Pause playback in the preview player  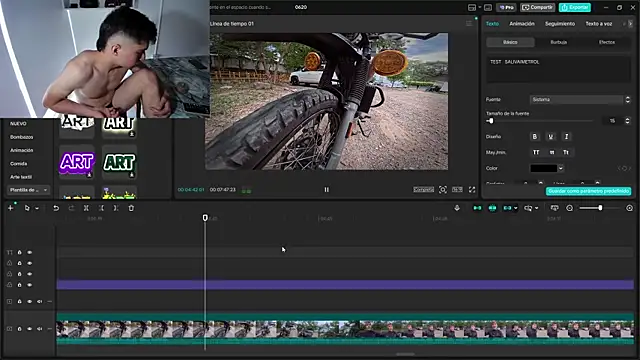tap(327, 189)
